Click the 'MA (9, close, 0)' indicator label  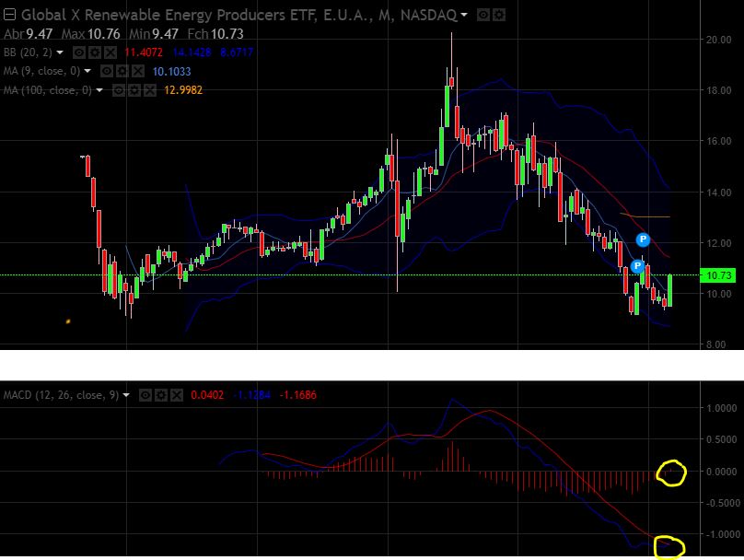[x=41, y=71]
